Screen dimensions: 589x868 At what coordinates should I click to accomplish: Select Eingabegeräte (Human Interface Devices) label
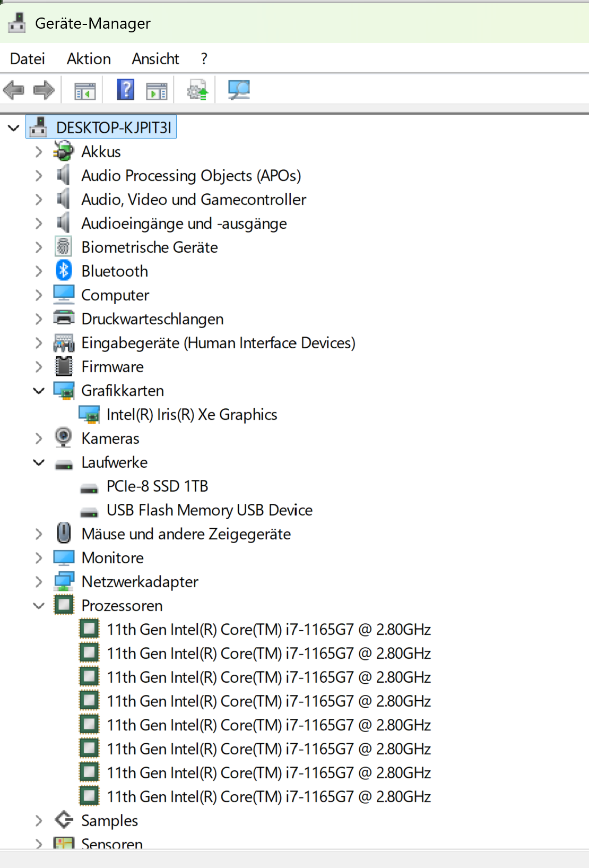[218, 343]
